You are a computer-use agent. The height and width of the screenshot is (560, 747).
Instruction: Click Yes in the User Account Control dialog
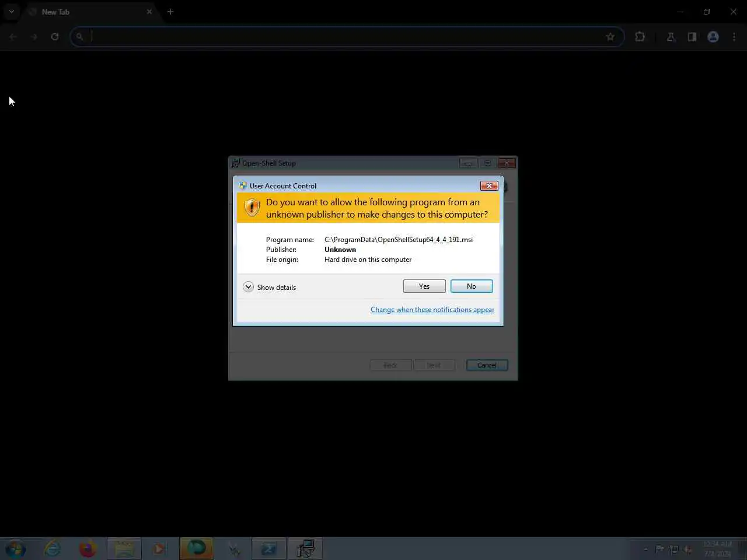pyautogui.click(x=424, y=286)
